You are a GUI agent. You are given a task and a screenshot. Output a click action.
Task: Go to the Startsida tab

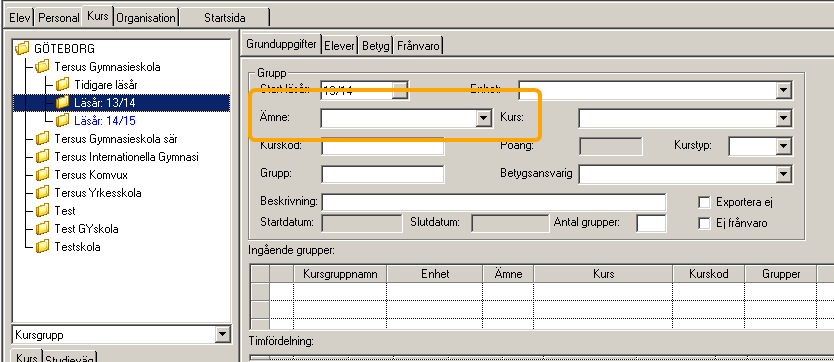pos(224,18)
